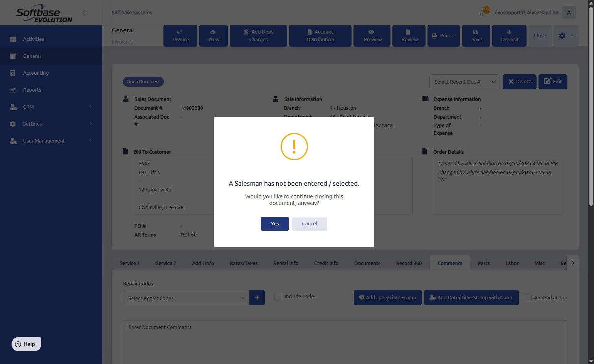Click the Deposit toolbar button

tap(509, 36)
